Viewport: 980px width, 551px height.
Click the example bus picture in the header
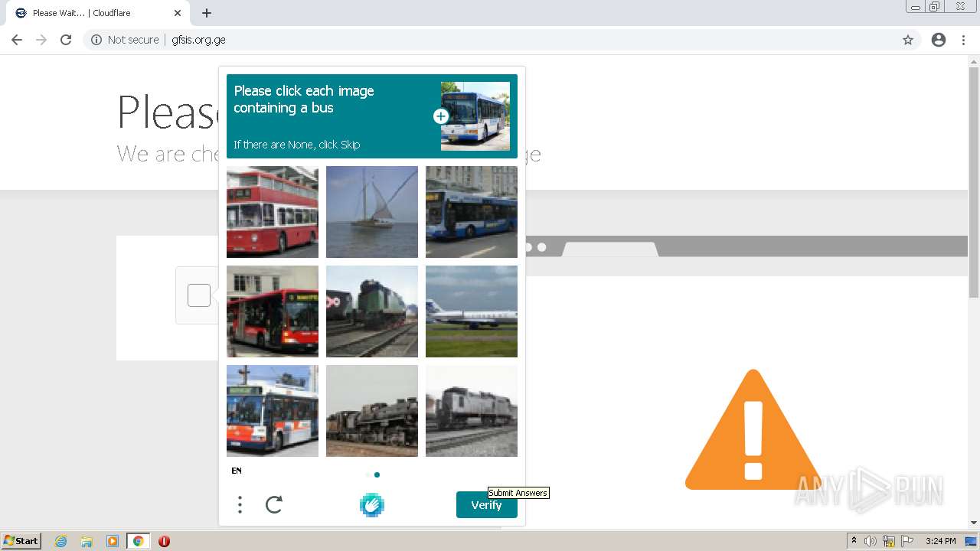click(x=475, y=116)
